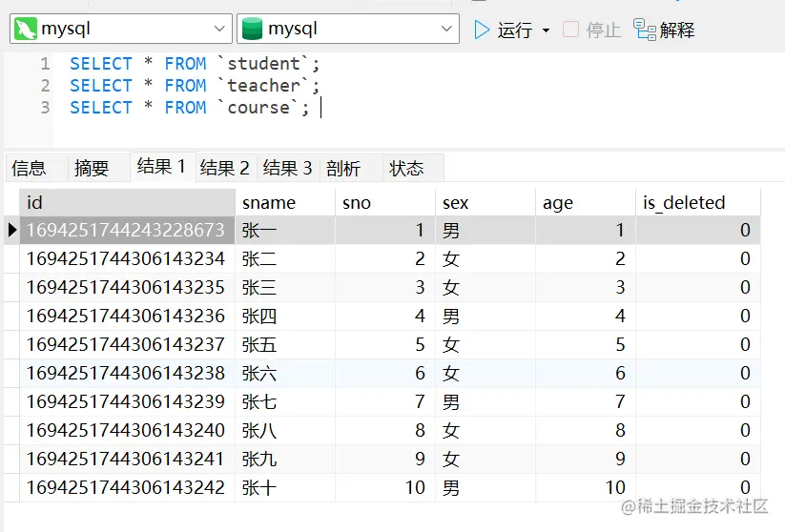Click the Stop square icon
This screenshot has width=785, height=532.
570,30
